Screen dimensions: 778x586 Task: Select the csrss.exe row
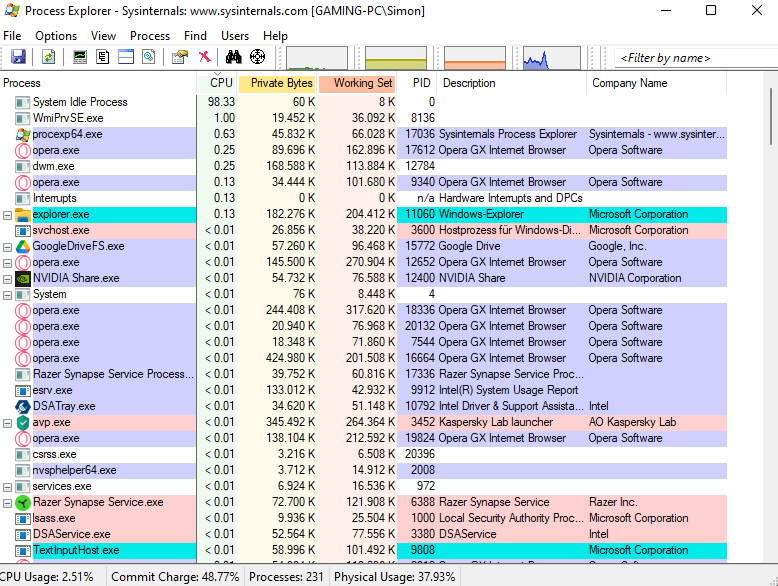(363, 455)
